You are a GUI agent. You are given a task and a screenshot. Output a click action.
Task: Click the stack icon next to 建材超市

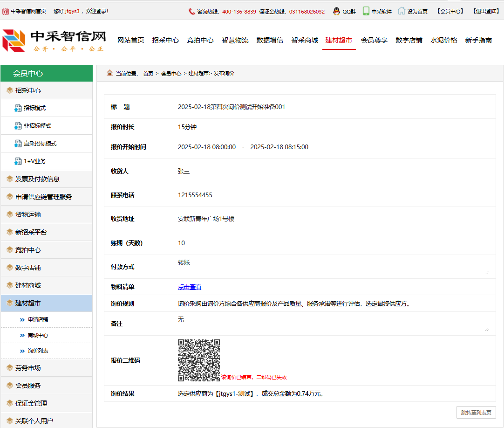click(10, 303)
